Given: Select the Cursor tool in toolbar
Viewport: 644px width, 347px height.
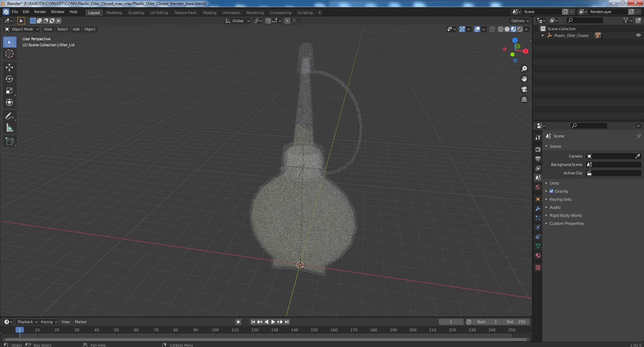Looking at the screenshot, I should click(x=9, y=54).
